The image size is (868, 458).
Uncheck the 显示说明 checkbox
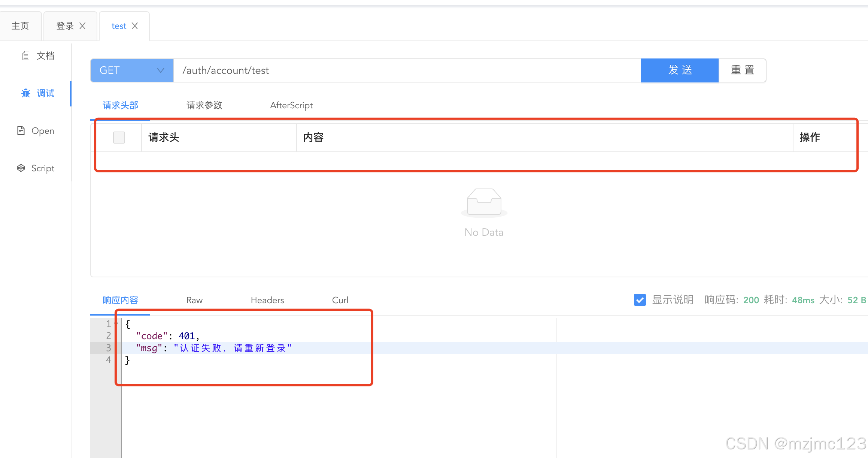tap(640, 300)
